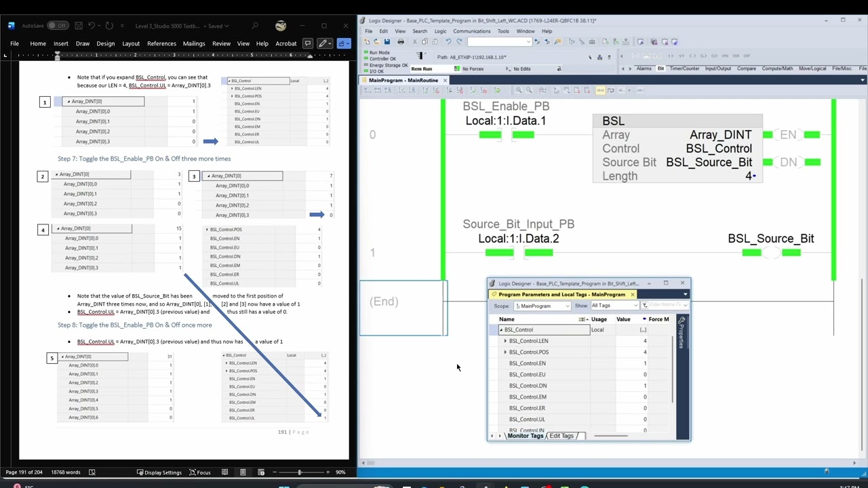Toggle AutoSave off switch in Word

pyautogui.click(x=57, y=26)
